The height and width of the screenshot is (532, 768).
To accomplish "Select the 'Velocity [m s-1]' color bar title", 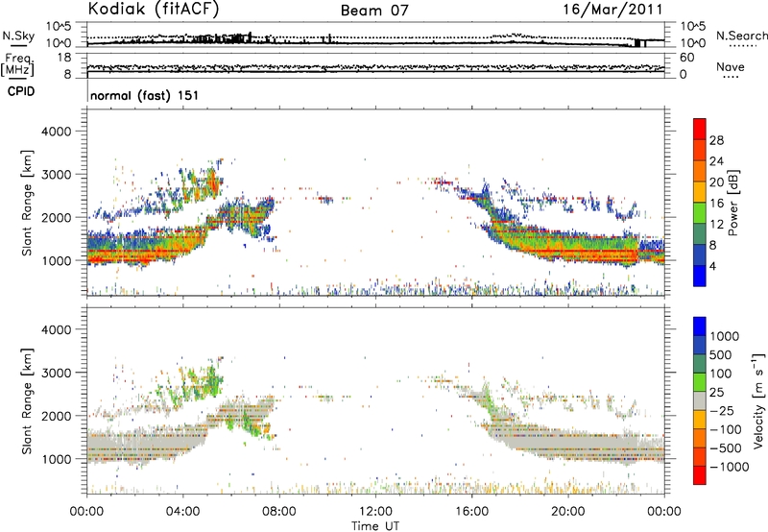I will tap(758, 400).
